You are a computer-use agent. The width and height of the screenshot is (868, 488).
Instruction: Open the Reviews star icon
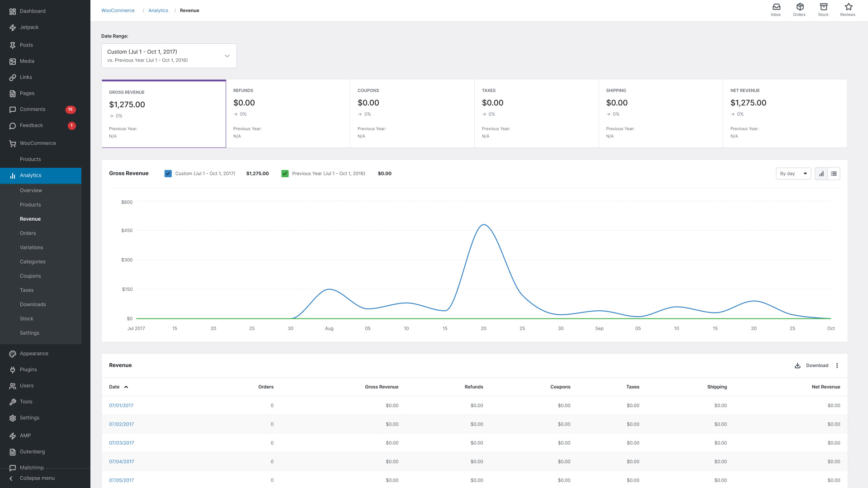848,7
